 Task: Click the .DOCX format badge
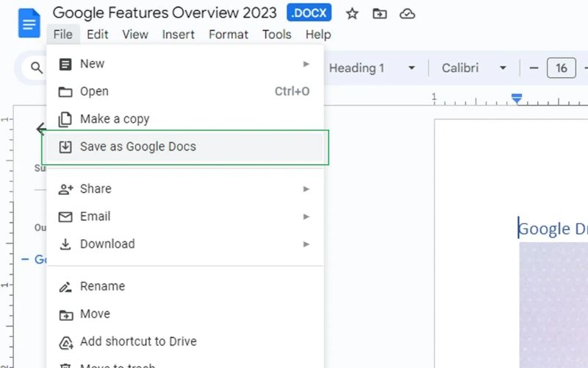(309, 13)
